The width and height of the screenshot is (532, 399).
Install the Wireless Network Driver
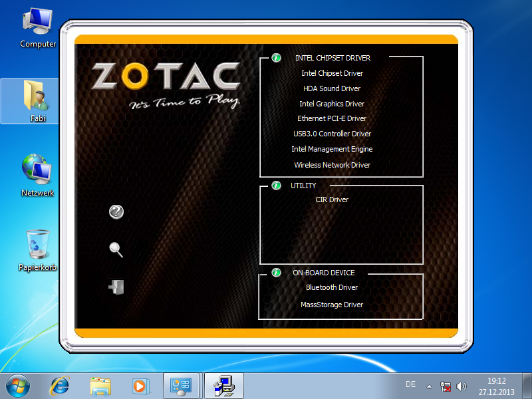(332, 165)
